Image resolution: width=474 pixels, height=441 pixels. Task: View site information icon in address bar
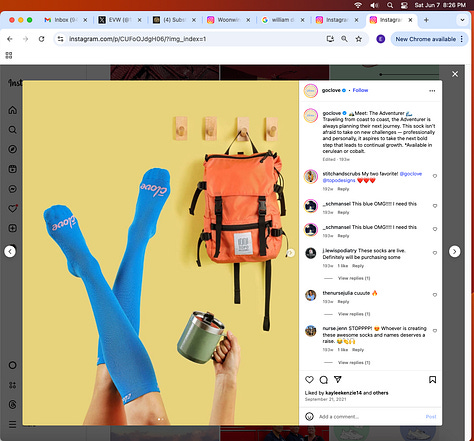pyautogui.click(x=60, y=39)
